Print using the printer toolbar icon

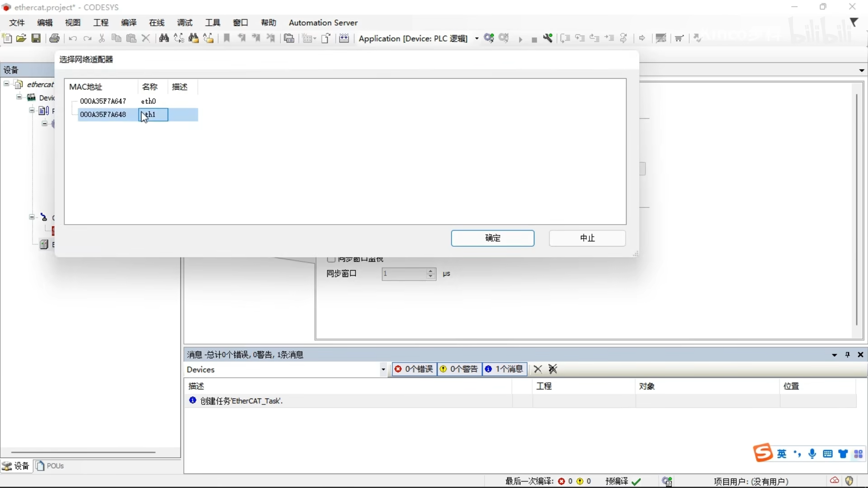pyautogui.click(x=55, y=38)
